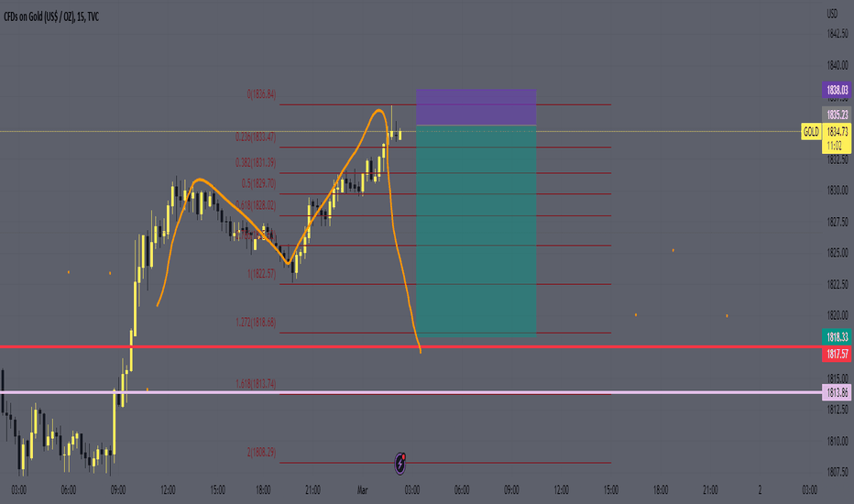Click the 1807.50 price axis label
The width and height of the screenshot is (854, 504).
coord(838,473)
